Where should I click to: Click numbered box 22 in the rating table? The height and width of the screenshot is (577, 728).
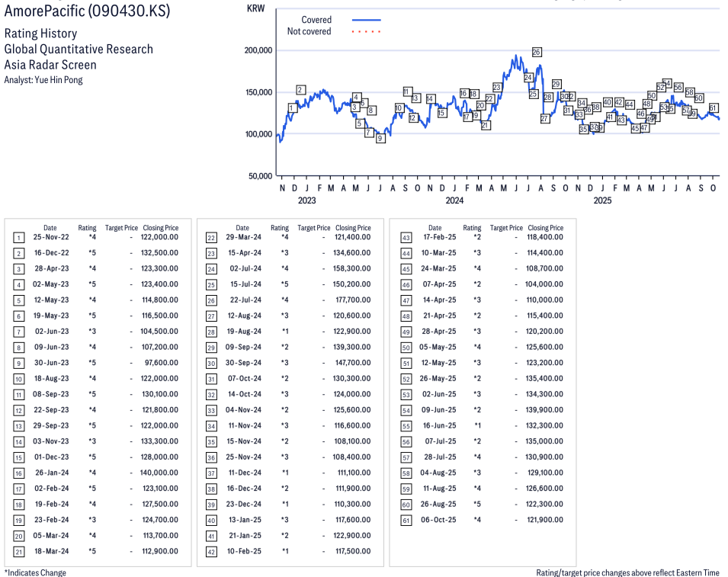211,237
